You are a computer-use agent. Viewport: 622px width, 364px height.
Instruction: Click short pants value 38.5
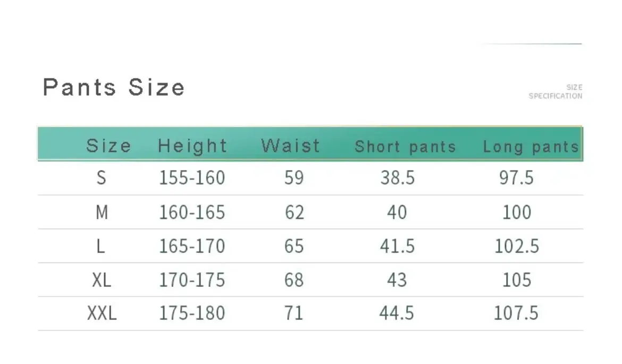[x=398, y=177]
